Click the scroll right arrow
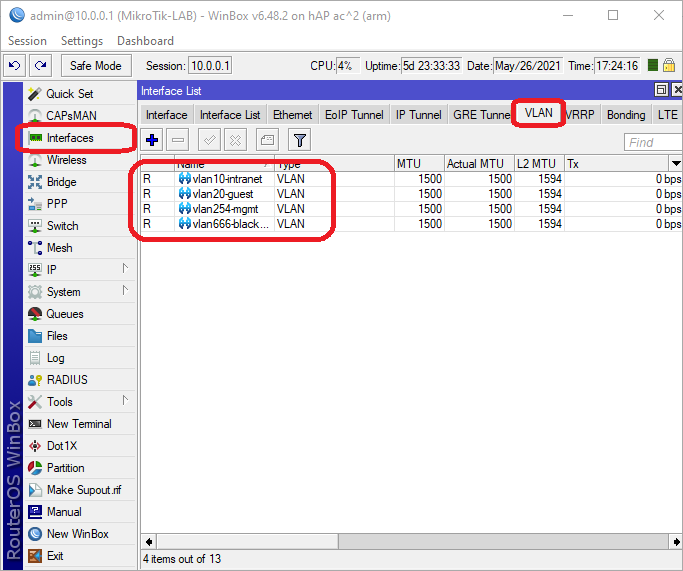Image resolution: width=683 pixels, height=571 pixels. click(676, 542)
